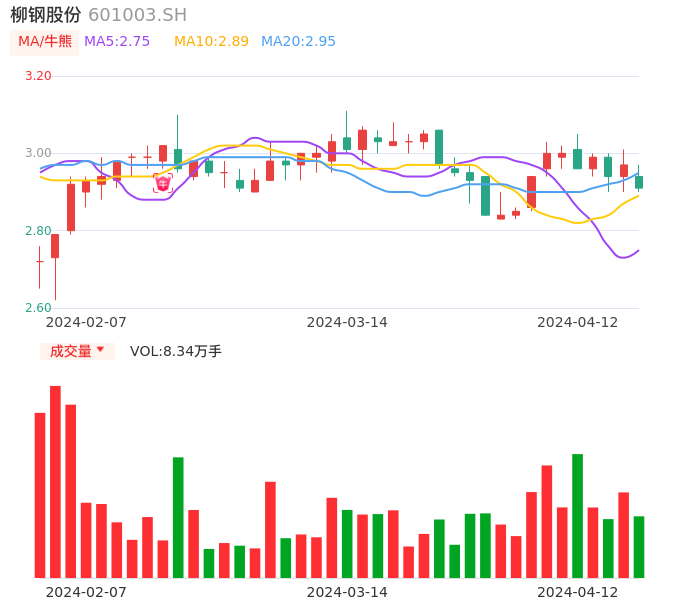This screenshot has height=606, width=686.
Task: Click the 2.60 price axis label
Action: (x=38, y=308)
